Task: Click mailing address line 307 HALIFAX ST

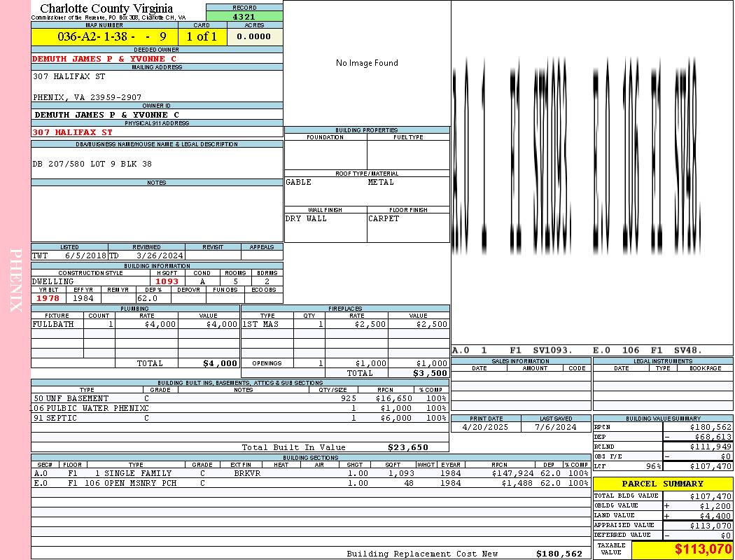Action: pyautogui.click(x=69, y=76)
